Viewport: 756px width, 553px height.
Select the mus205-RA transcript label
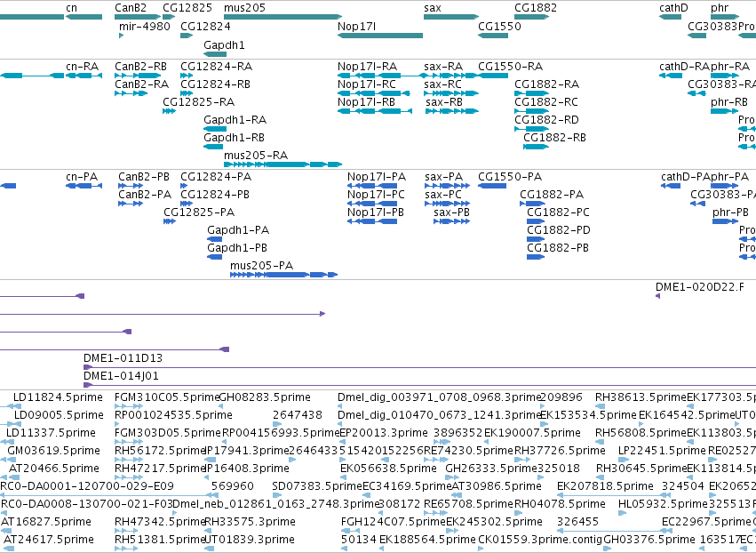pos(256,156)
